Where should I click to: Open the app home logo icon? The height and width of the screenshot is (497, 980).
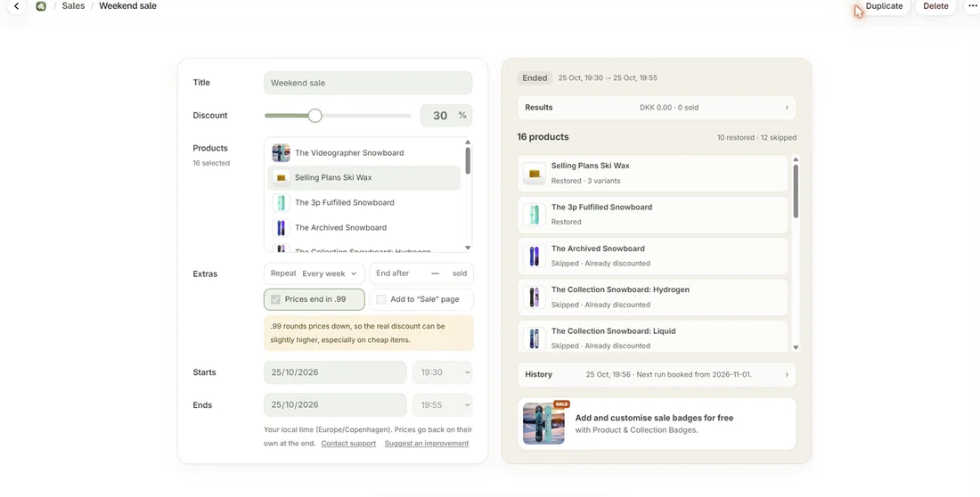(41, 6)
